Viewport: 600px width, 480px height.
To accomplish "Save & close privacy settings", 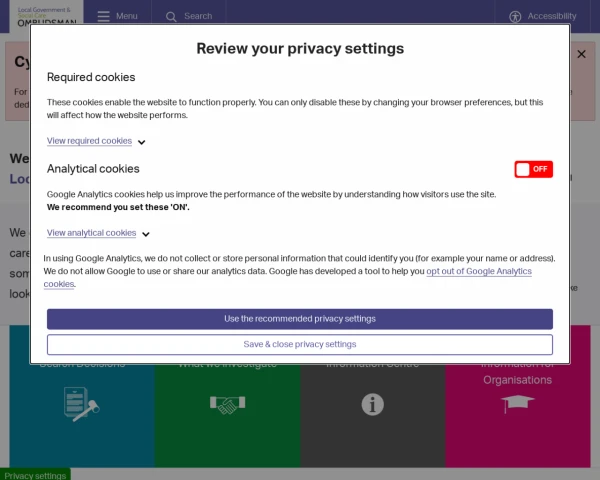I will 299,344.
